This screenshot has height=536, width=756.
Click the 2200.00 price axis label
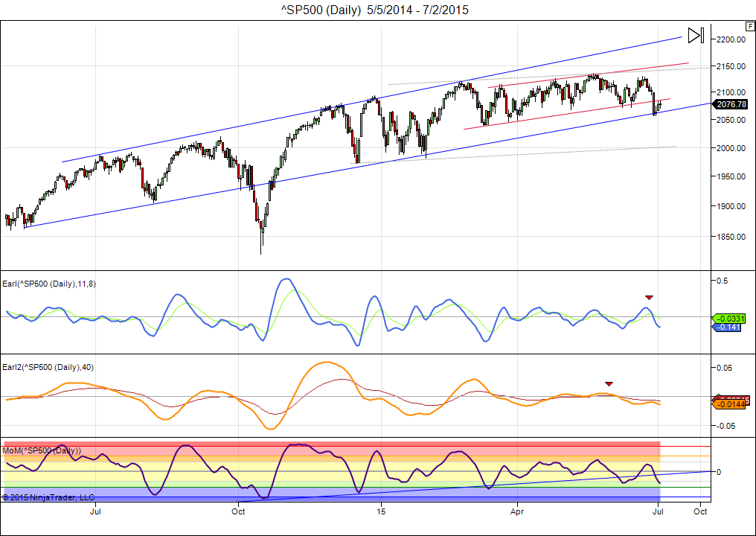(732, 39)
